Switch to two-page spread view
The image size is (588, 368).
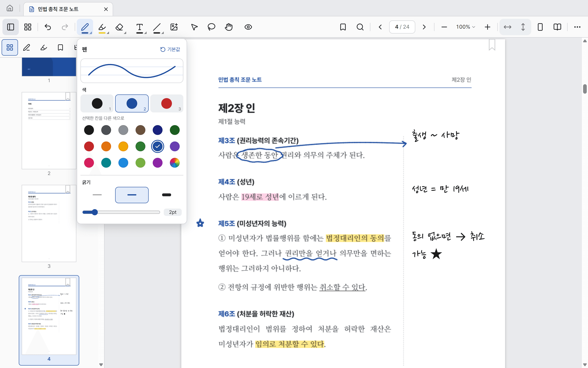(557, 27)
